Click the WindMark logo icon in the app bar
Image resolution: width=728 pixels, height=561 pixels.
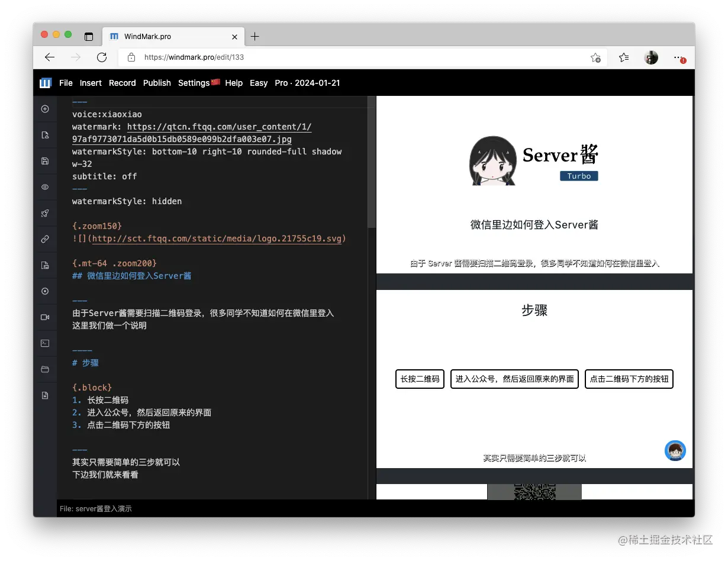pyautogui.click(x=46, y=83)
